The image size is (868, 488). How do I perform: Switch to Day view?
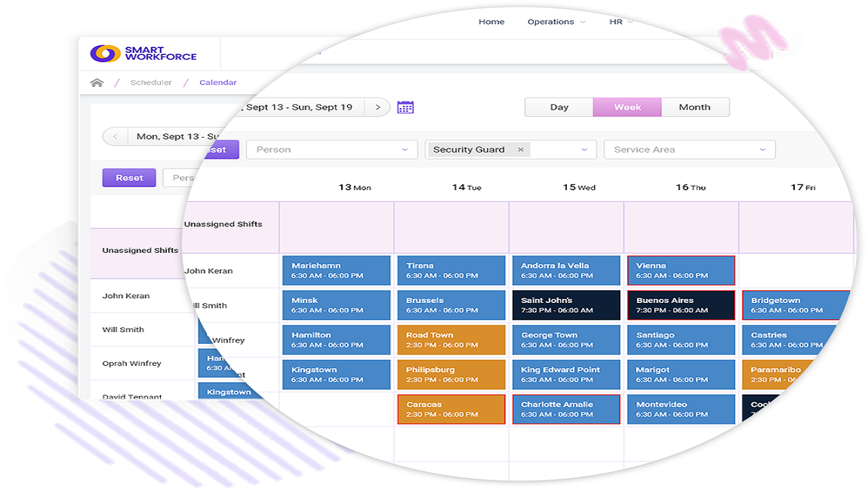(559, 107)
